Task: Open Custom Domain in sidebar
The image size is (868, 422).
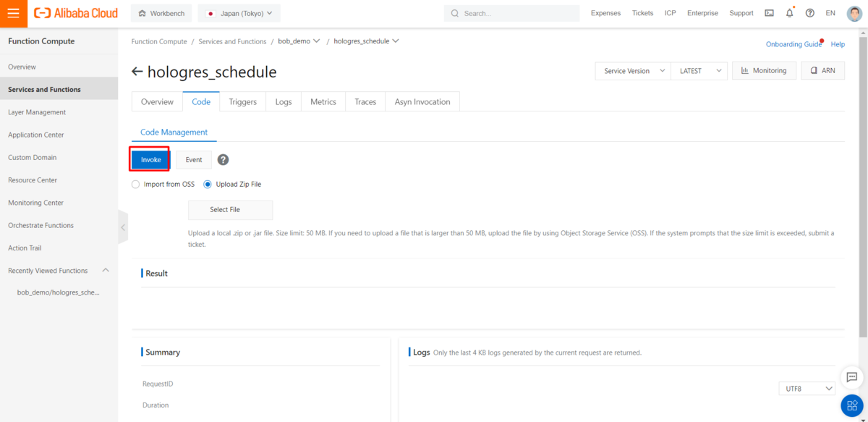Action: point(59,157)
